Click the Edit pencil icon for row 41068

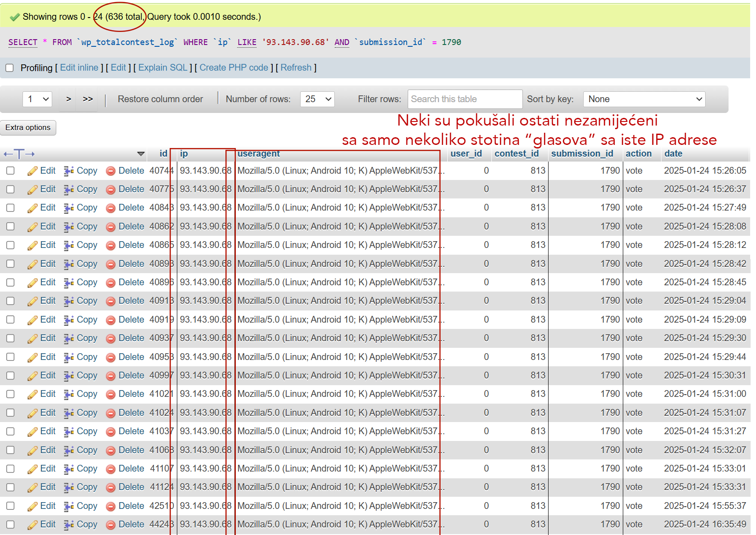point(32,450)
